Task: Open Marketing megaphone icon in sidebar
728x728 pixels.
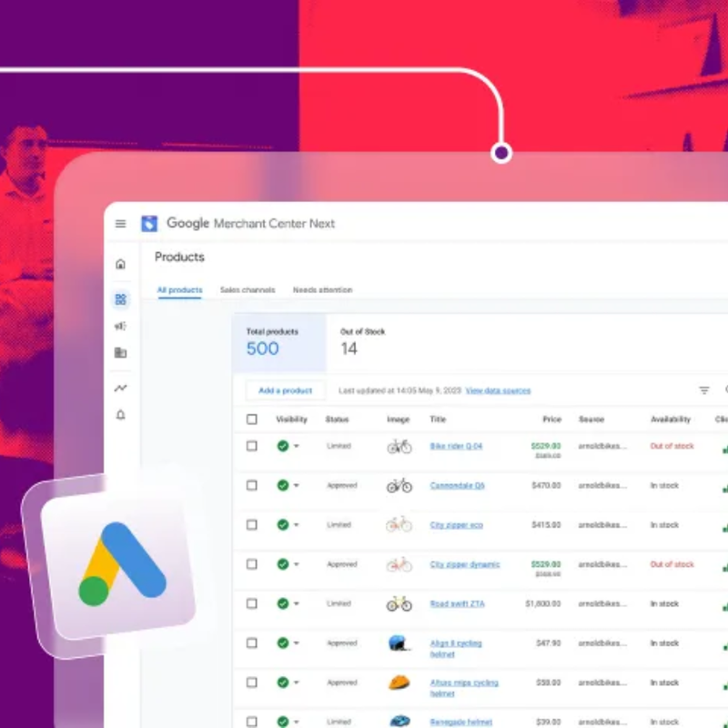Action: click(121, 326)
